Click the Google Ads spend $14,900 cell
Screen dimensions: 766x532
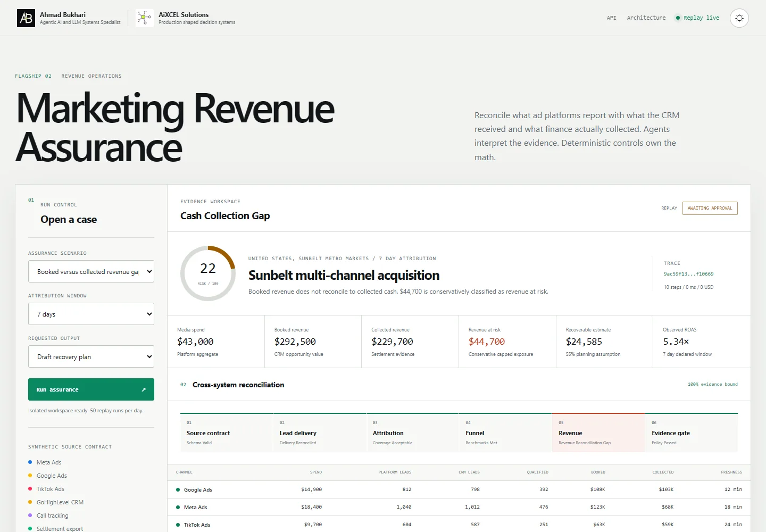tap(311, 489)
